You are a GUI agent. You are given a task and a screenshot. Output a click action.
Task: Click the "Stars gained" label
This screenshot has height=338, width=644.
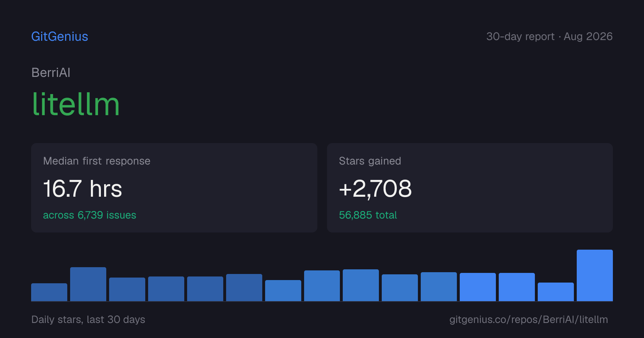coord(370,161)
